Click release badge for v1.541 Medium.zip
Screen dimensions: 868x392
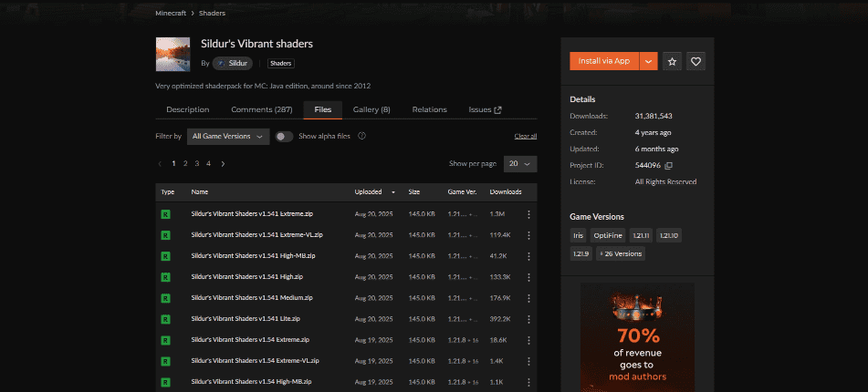coord(166,298)
